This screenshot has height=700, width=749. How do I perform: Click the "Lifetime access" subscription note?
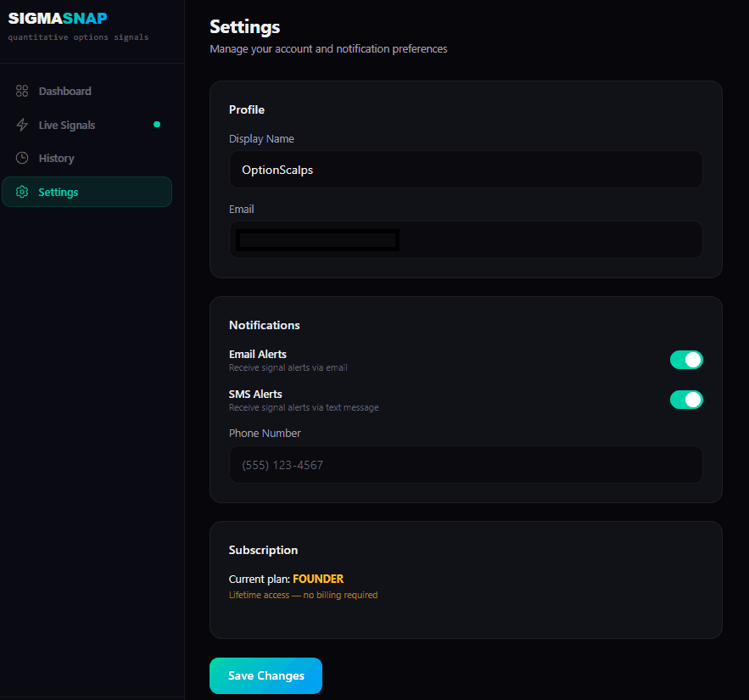click(303, 596)
